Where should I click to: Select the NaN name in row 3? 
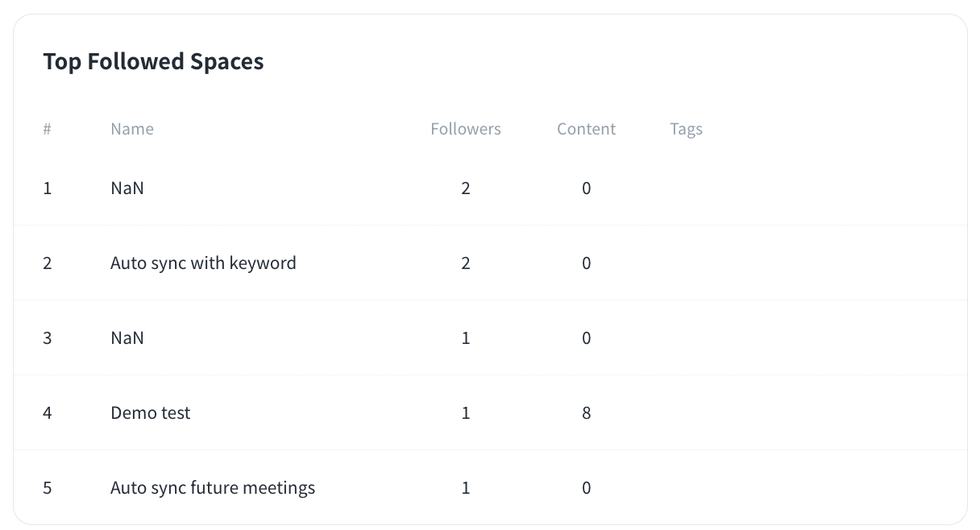click(127, 338)
